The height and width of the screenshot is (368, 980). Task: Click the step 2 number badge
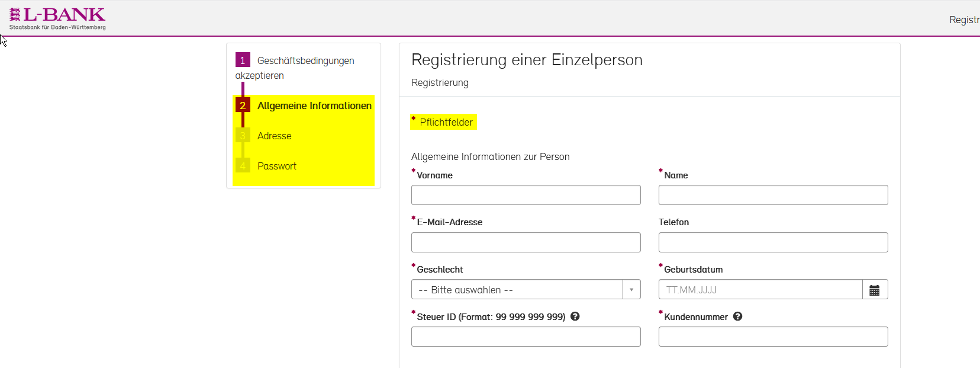click(x=243, y=105)
